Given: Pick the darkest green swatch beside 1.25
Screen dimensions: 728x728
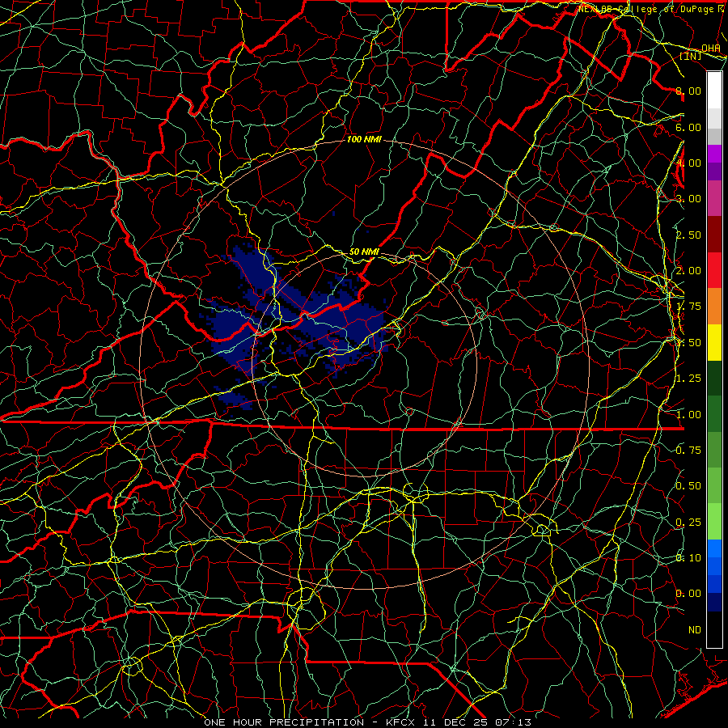Looking at the screenshot, I should coord(714,378).
